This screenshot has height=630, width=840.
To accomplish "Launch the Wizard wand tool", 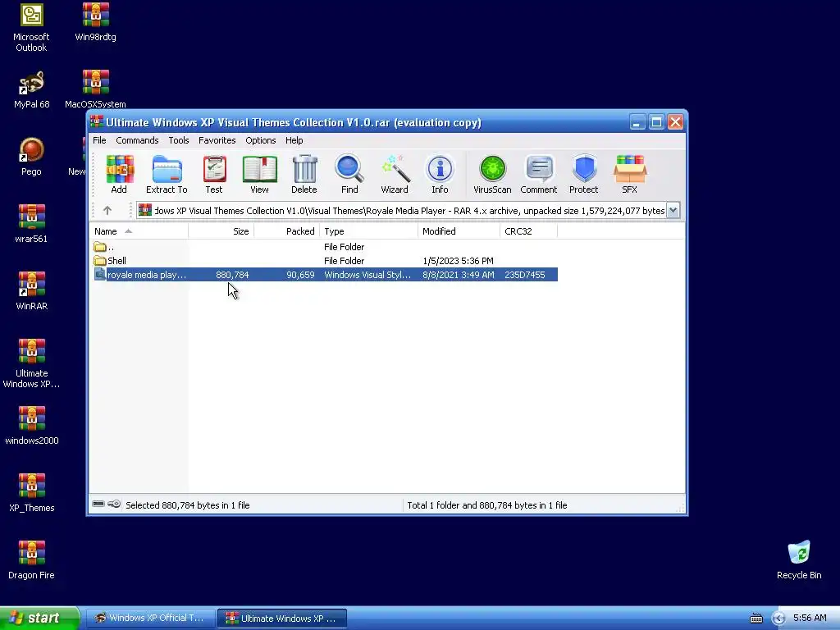I will [395, 174].
